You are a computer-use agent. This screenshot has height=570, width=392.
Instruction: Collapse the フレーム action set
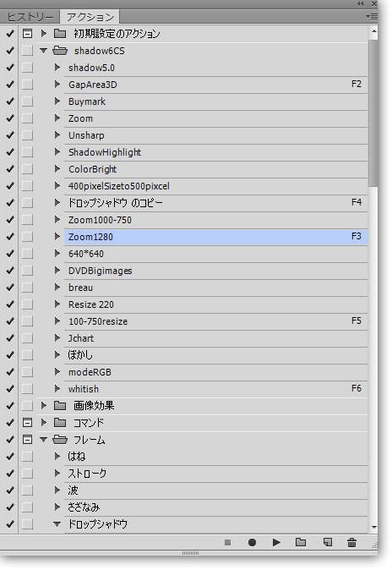click(44, 440)
